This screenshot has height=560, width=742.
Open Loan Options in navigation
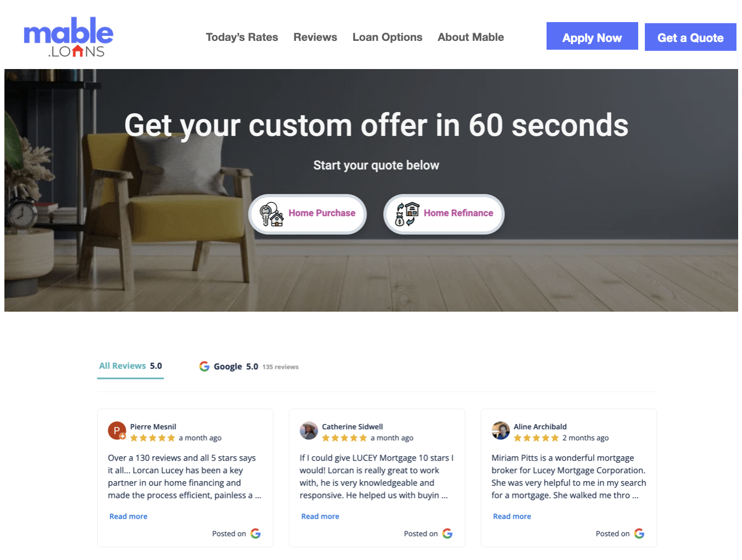(388, 37)
